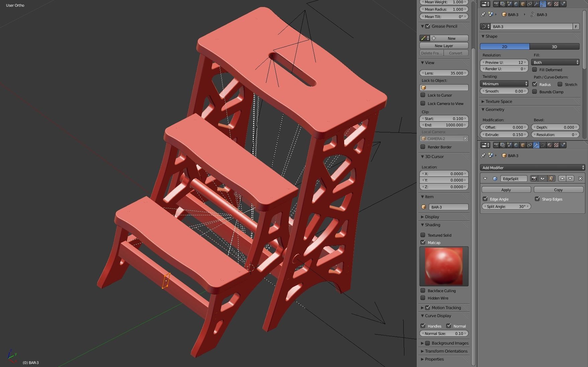The image size is (588, 367).
Task: Open Object cube tab in the modifier editor
Action: point(523,145)
